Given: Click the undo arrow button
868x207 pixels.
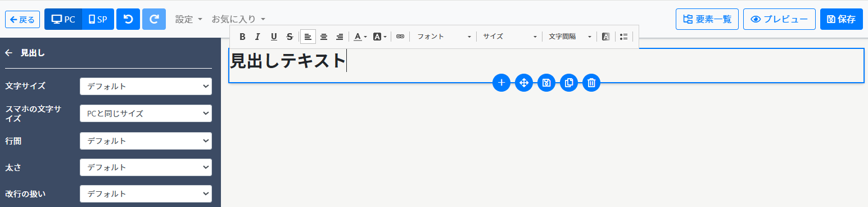Looking at the screenshot, I should 128,19.
